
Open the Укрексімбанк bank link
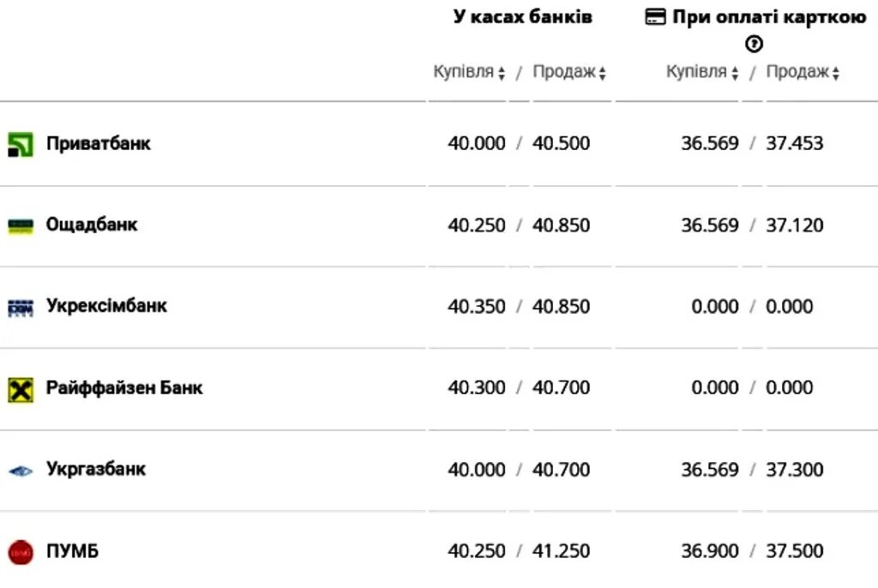point(106,307)
